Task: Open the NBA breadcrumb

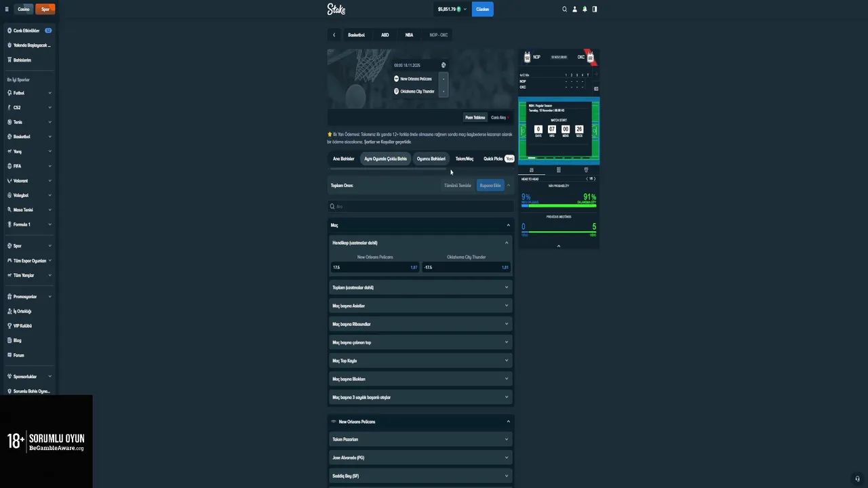Action: pyautogui.click(x=409, y=35)
